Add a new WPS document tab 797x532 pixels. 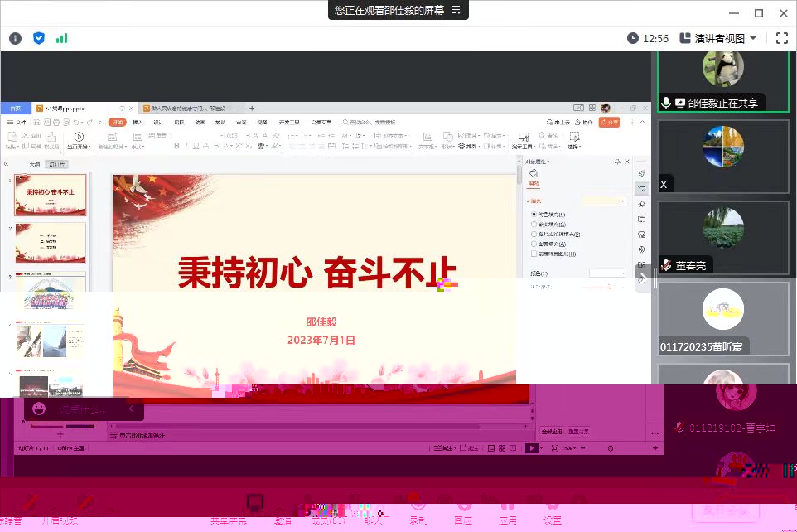[252, 109]
